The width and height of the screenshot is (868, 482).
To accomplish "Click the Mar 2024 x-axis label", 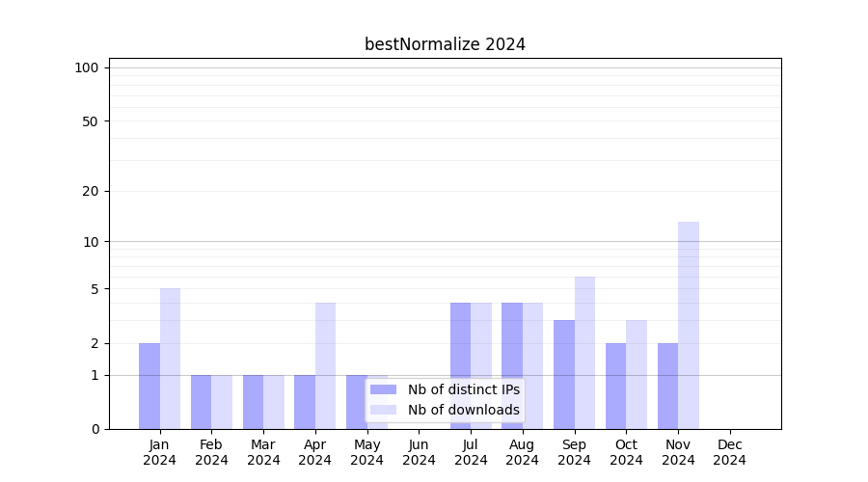I will tap(263, 452).
